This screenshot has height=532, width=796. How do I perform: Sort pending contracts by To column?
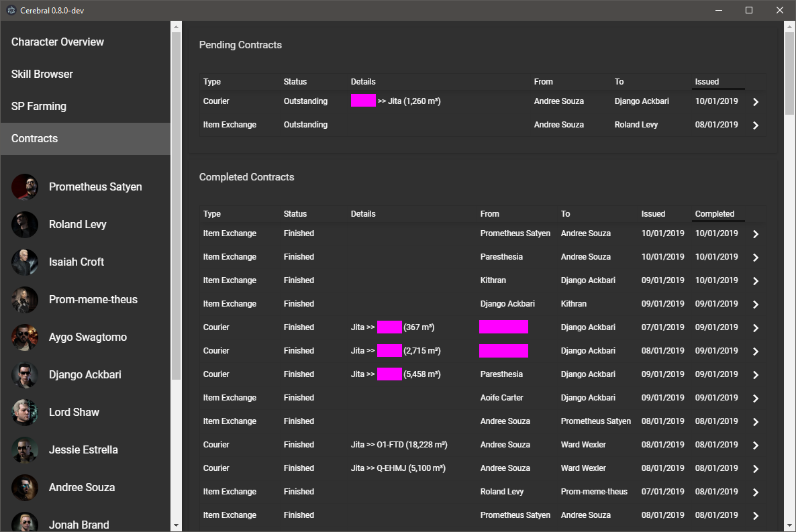pyautogui.click(x=619, y=82)
